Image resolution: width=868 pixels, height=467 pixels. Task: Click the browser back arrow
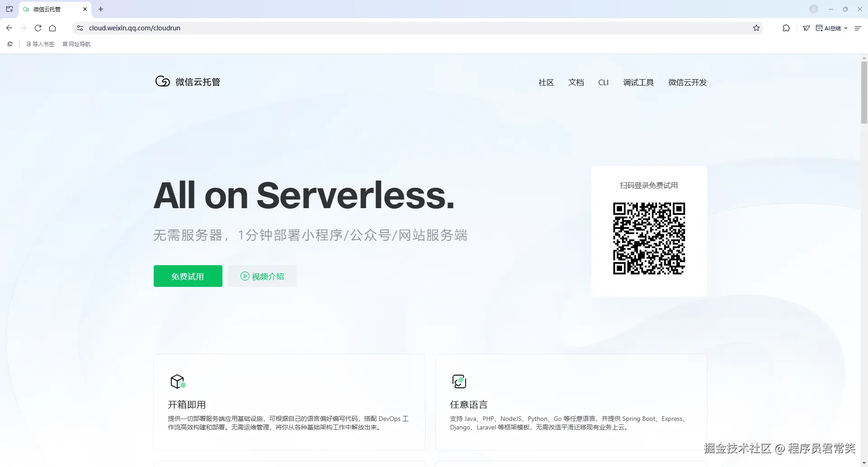pyautogui.click(x=9, y=28)
